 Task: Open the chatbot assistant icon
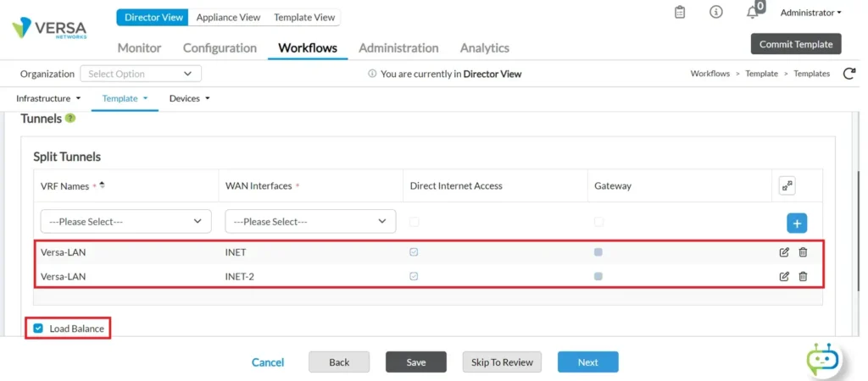click(x=822, y=359)
